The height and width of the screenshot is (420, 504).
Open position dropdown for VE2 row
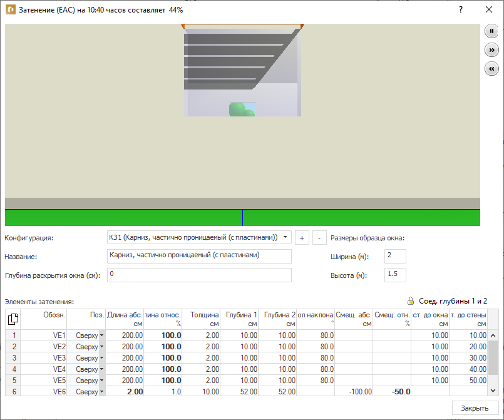point(101,346)
